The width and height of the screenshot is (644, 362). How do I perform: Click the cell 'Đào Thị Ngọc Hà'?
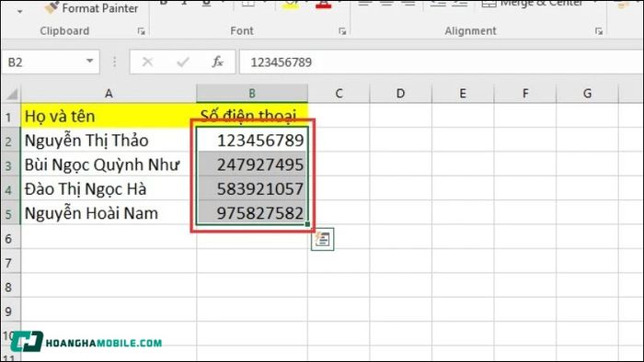pos(109,188)
